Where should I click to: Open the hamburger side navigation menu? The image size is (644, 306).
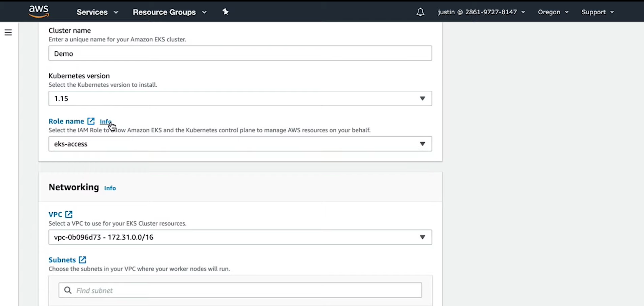(x=8, y=32)
